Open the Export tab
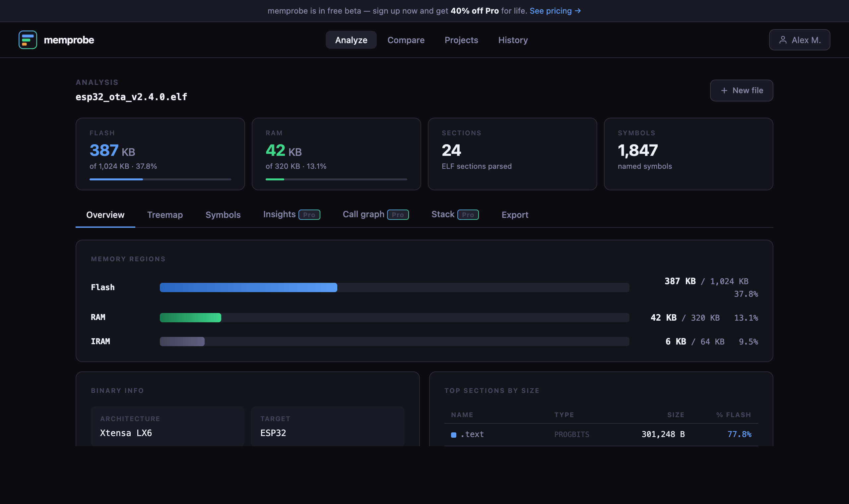 [x=515, y=215]
